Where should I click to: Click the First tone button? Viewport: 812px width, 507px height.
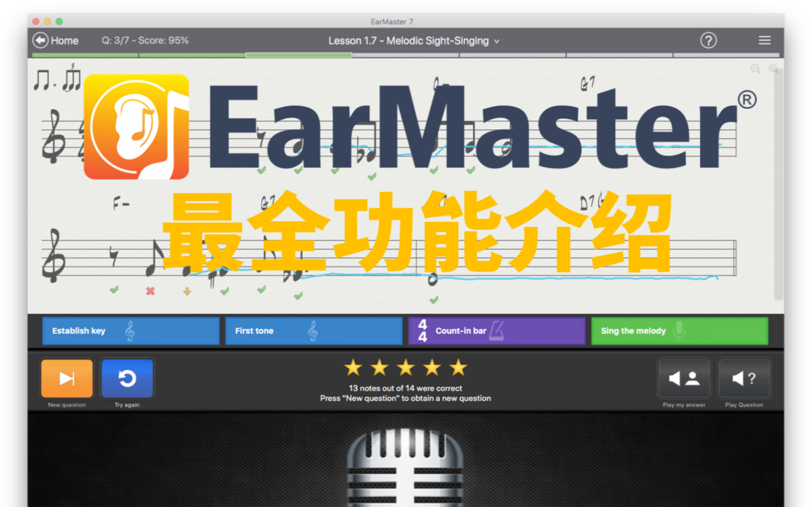pos(313,331)
